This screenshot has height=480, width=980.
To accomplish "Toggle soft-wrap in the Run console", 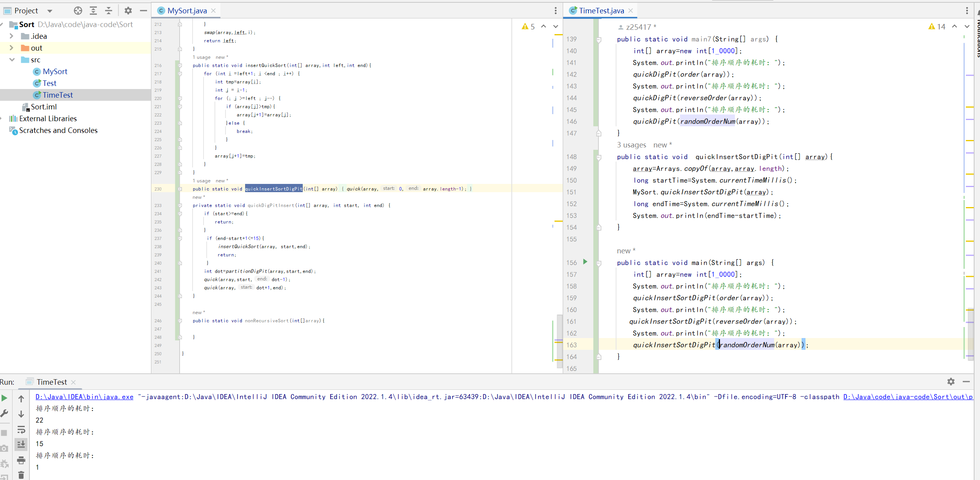I will tap(21, 430).
